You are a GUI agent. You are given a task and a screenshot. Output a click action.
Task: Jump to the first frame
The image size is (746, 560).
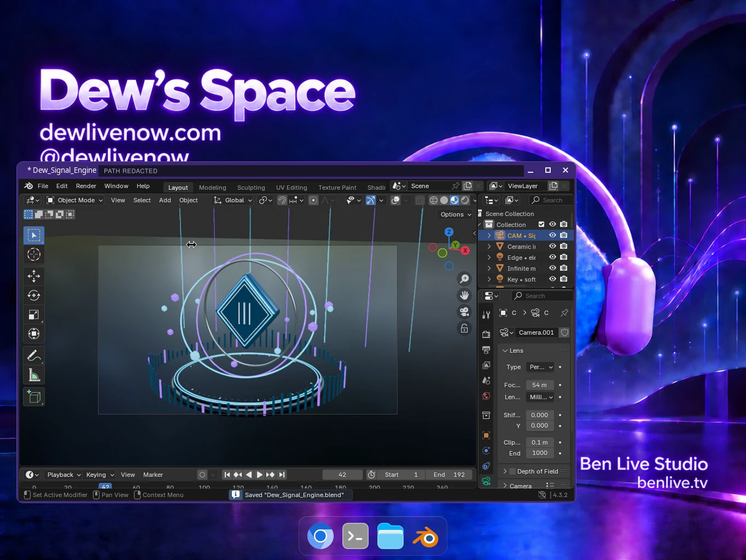(x=227, y=475)
